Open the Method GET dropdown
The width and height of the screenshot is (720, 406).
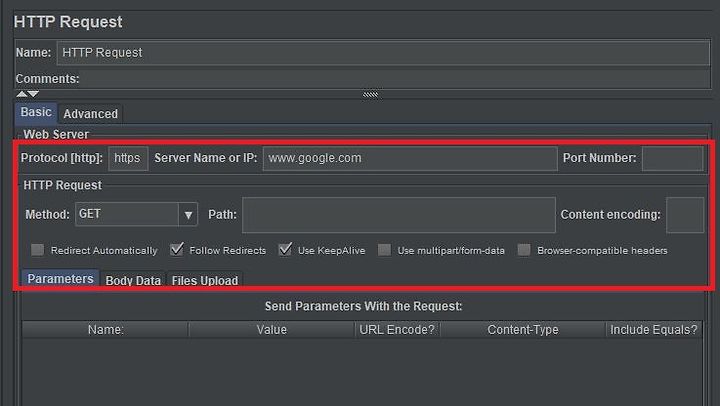[x=136, y=214]
